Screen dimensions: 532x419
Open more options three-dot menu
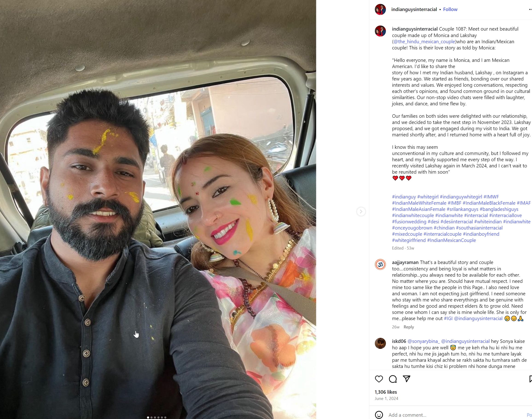pos(530,9)
